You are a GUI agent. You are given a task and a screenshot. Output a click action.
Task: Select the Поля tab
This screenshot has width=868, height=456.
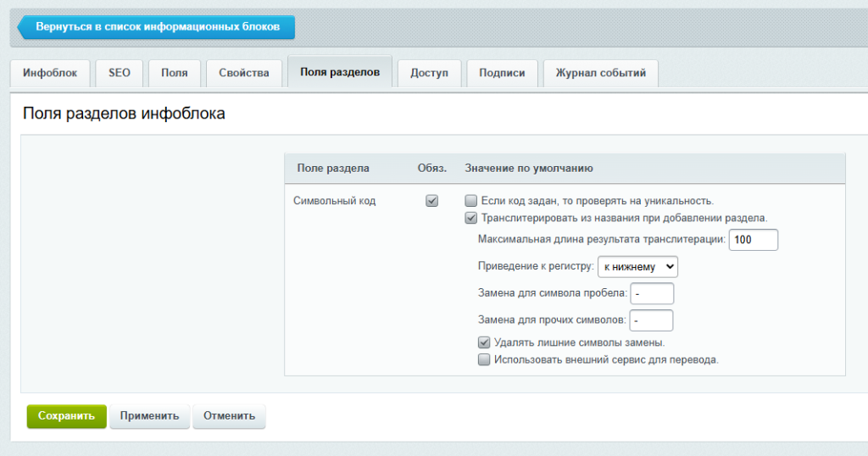[175, 73]
